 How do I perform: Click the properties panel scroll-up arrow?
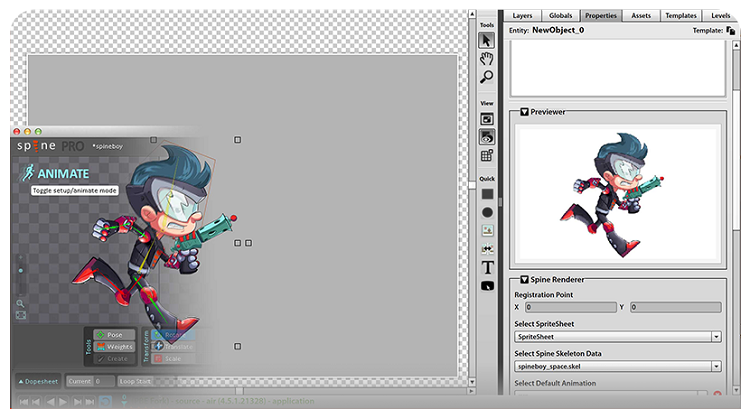(x=736, y=44)
